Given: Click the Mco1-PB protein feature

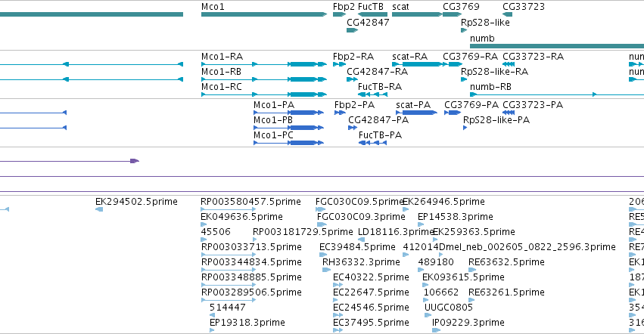Looking at the screenshot, I should point(289,128).
